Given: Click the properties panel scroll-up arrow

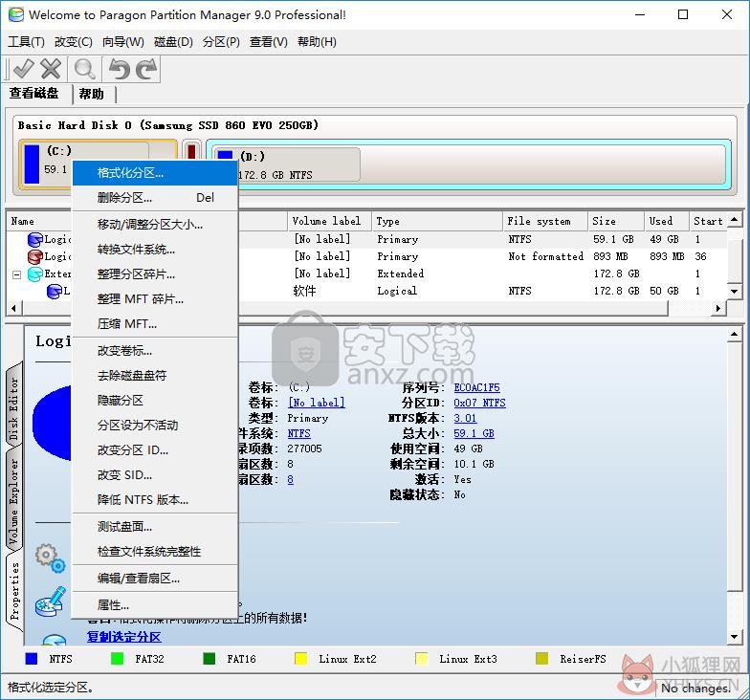Looking at the screenshot, I should pyautogui.click(x=735, y=335).
